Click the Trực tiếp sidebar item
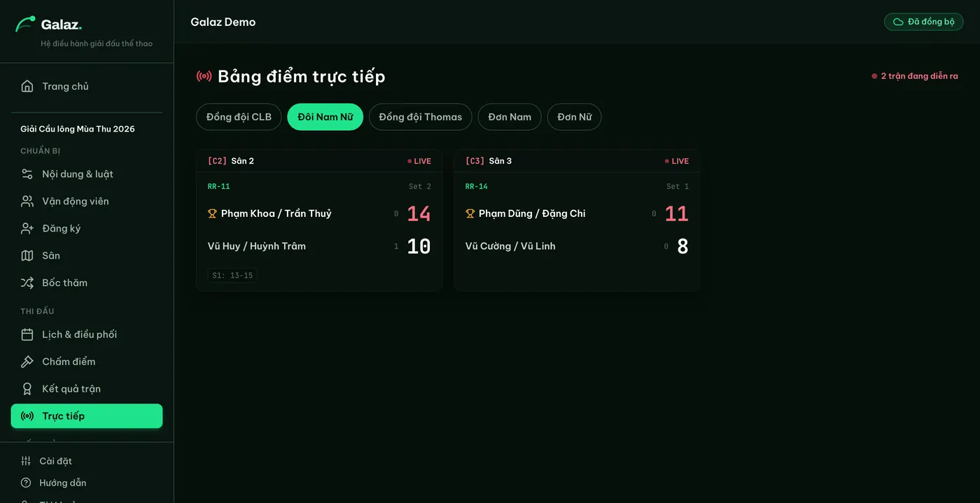This screenshot has height=503, width=980. click(87, 416)
